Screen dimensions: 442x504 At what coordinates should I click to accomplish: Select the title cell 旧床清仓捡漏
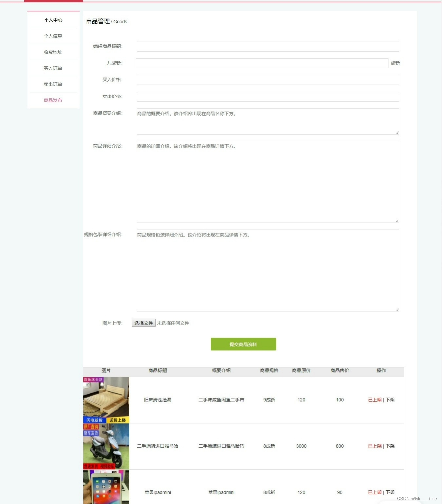pyautogui.click(x=158, y=400)
